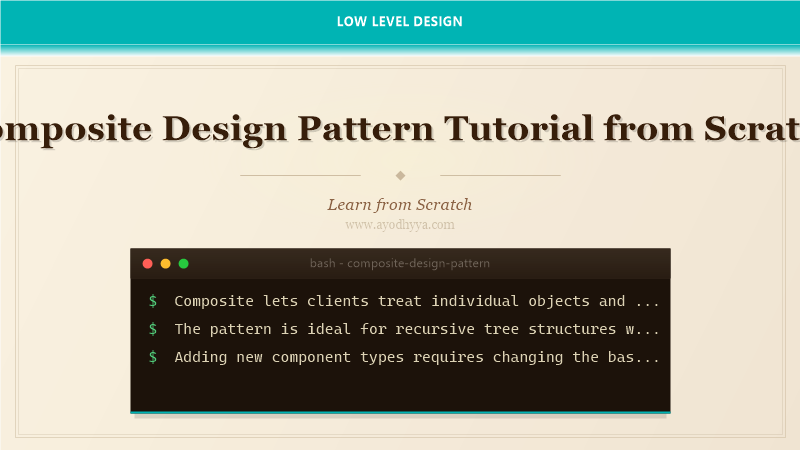Click the prompt symbol before 'Adding new'
800x450 pixels.
(x=153, y=357)
